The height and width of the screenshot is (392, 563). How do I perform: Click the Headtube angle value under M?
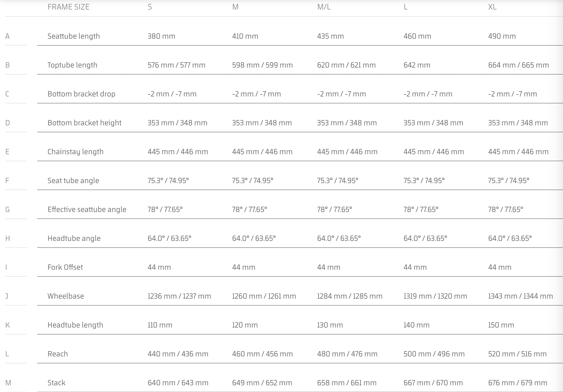[254, 238]
